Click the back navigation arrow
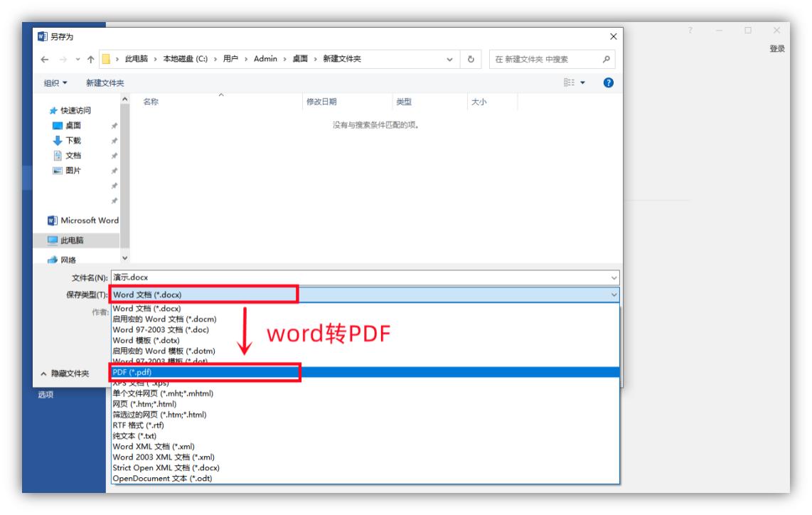This screenshot has height=515, width=812. coord(46,59)
